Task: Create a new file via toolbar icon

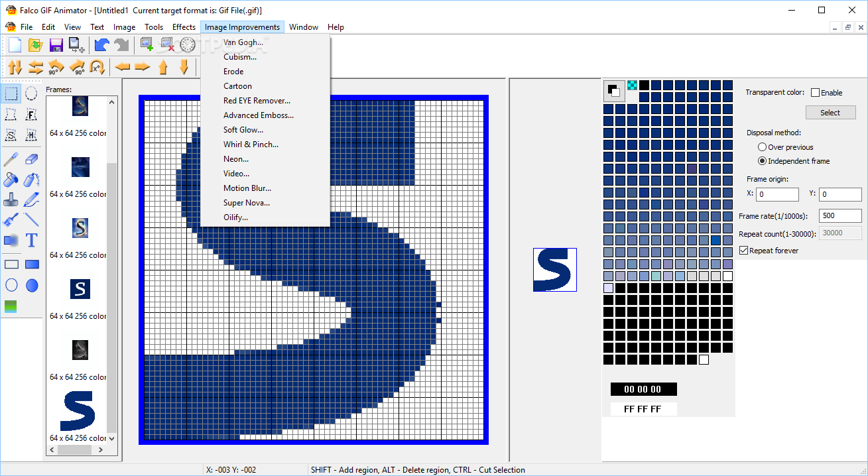Action: [15, 45]
